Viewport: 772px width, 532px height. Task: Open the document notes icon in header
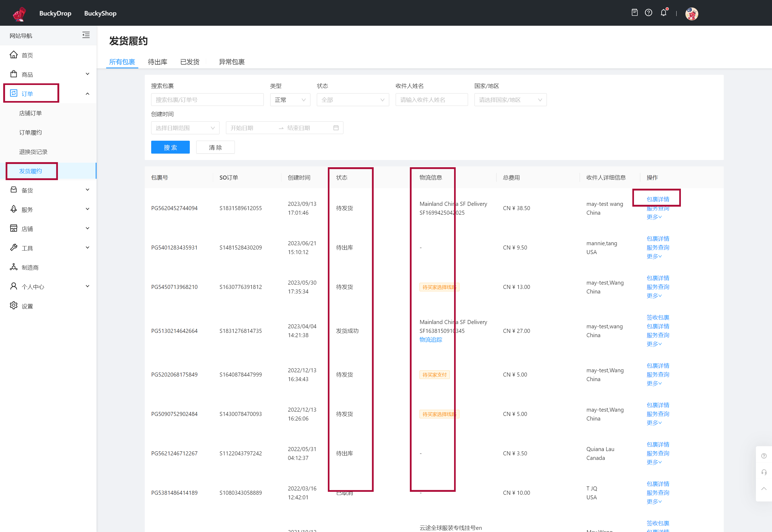click(x=635, y=13)
